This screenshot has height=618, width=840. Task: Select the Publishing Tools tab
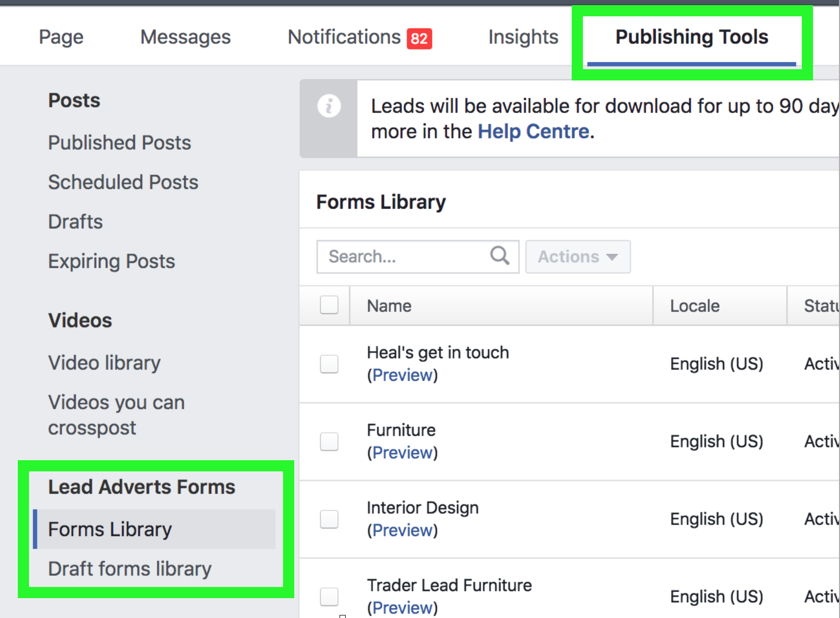tap(692, 37)
